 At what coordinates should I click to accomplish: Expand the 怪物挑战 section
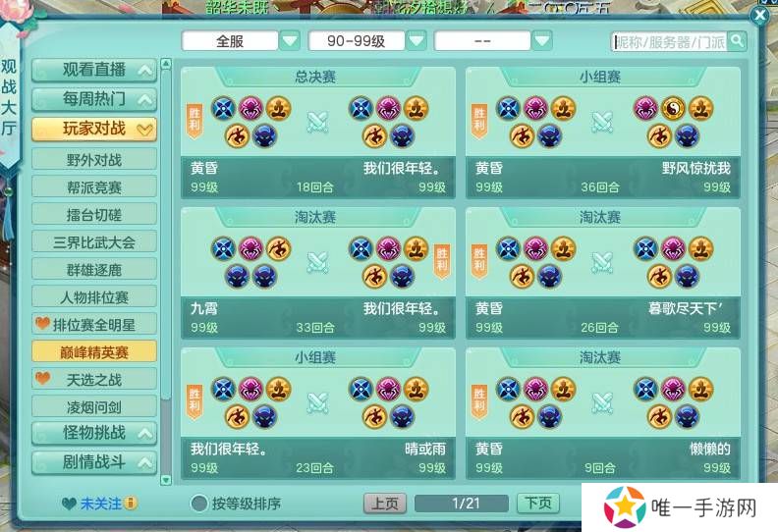pos(94,433)
